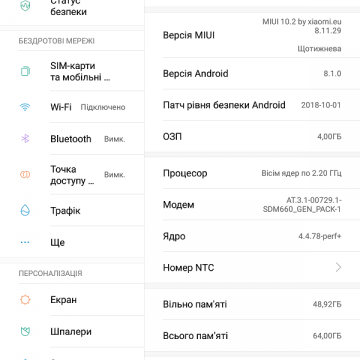Screen dimensions: 360x360
Task: Select the free storage '48,92ГБ' value
Action: (x=327, y=304)
